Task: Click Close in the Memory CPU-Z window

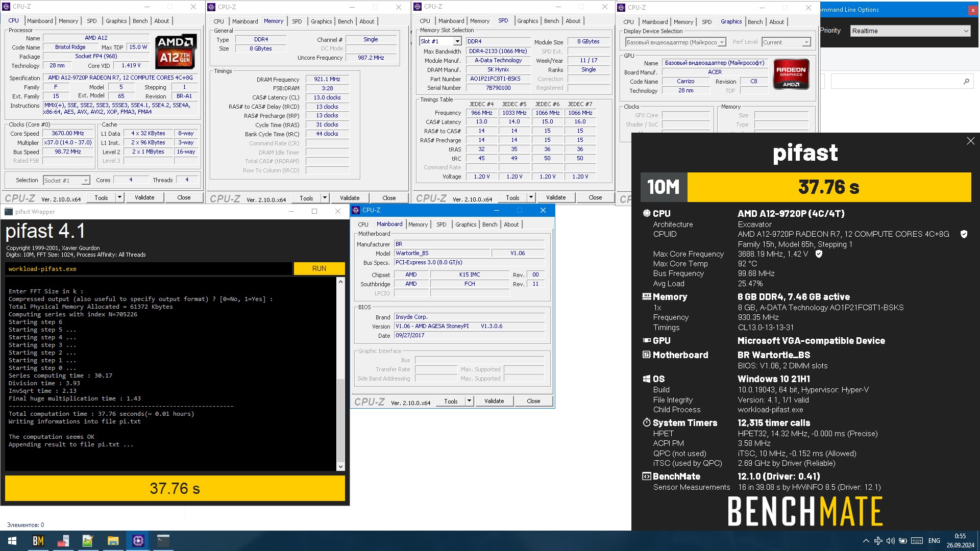Action: pos(389,198)
